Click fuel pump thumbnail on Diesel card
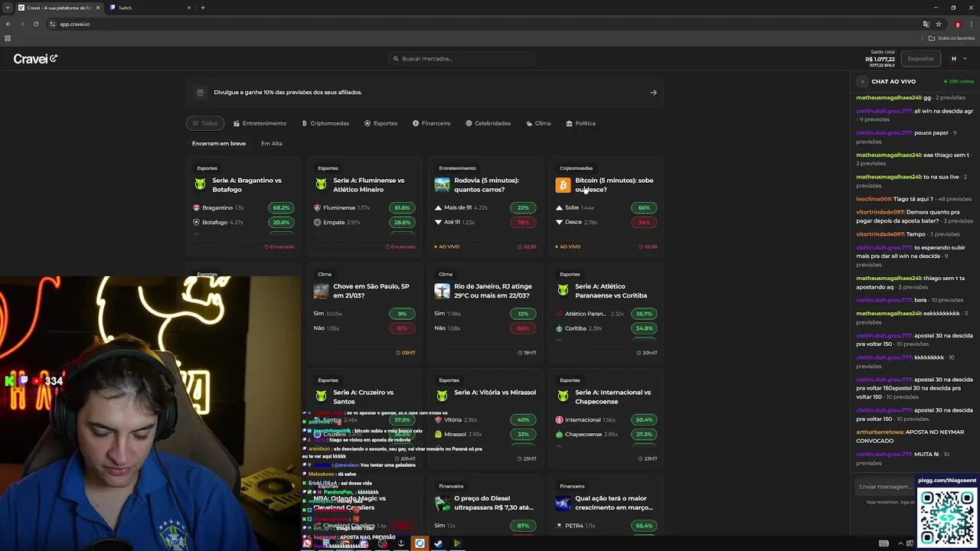This screenshot has height=551, width=980. 442,503
